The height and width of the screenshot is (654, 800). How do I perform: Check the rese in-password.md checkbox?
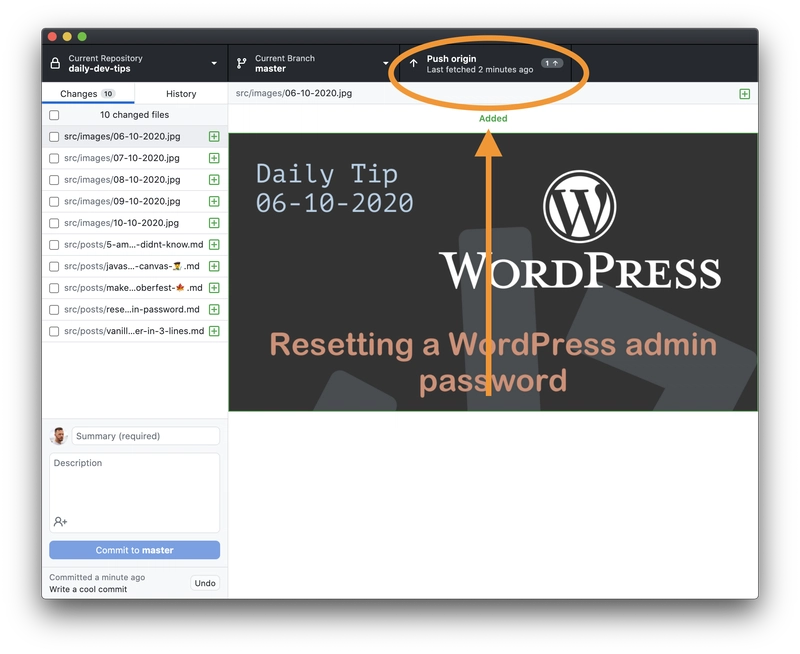(54, 310)
